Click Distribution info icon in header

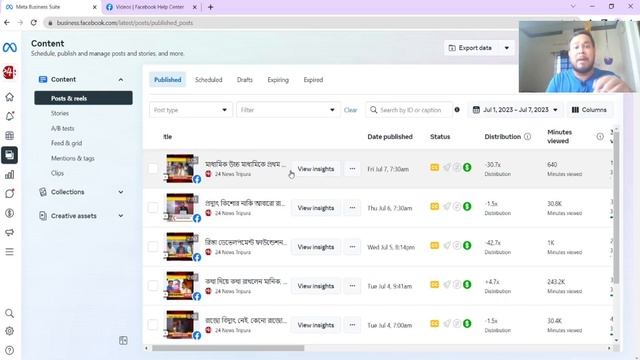pos(527,136)
